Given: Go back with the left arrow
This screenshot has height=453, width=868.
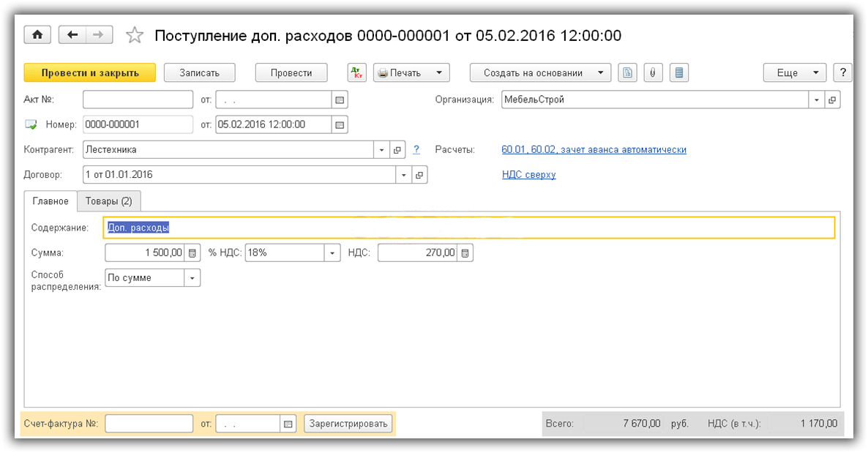Looking at the screenshot, I should pos(72,35).
